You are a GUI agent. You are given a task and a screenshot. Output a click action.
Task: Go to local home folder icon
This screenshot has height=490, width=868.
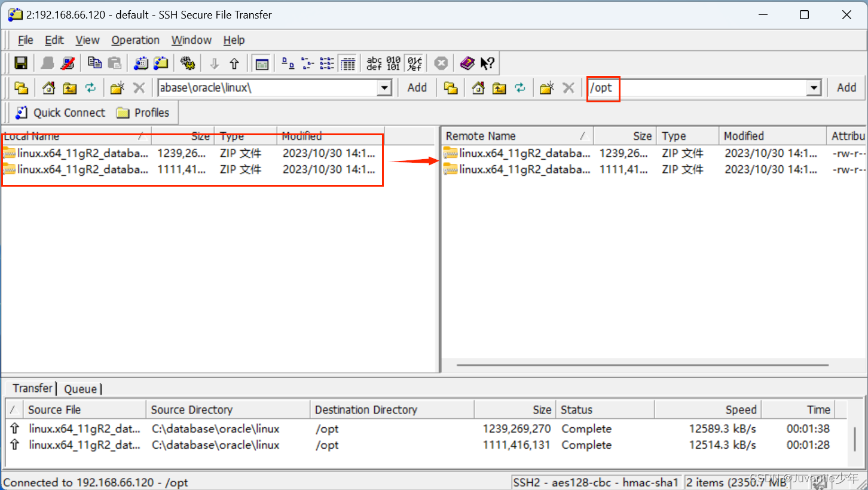(x=49, y=88)
